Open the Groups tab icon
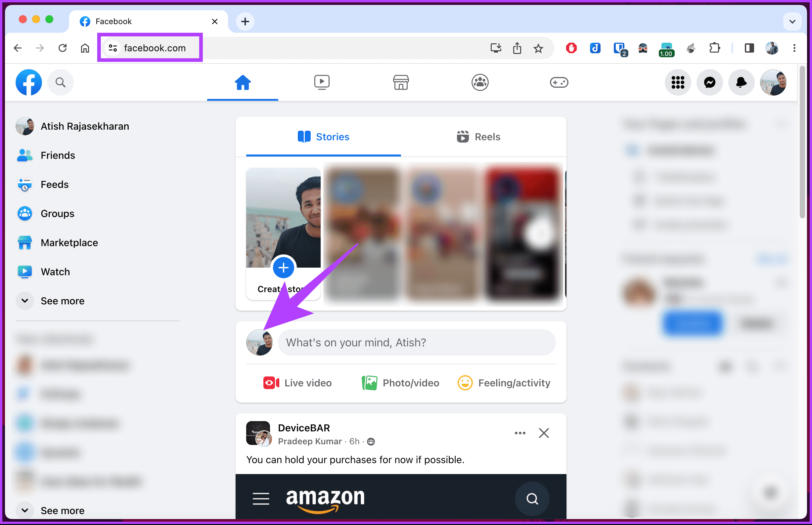 [x=480, y=82]
